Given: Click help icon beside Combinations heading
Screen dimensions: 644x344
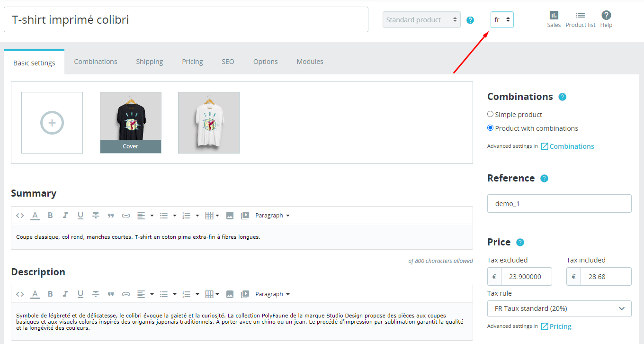Looking at the screenshot, I should tap(562, 97).
